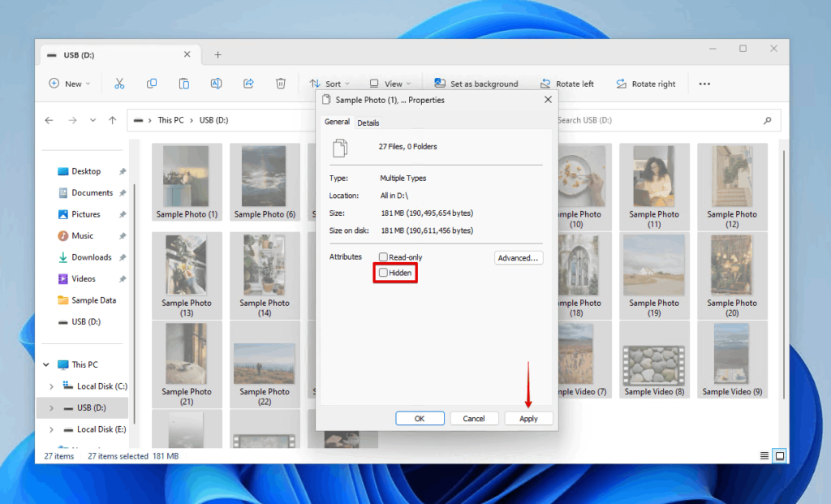Check the Read-only attribute checkbox
The height and width of the screenshot is (504, 831).
click(x=382, y=256)
